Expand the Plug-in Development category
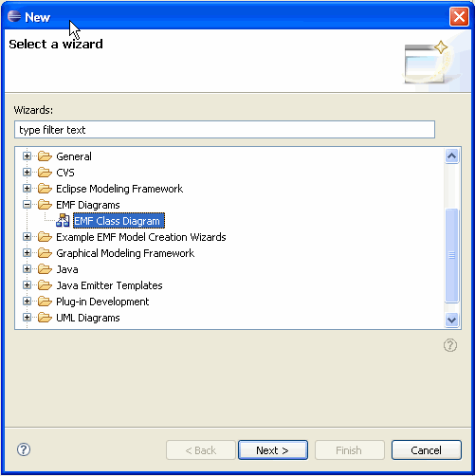 click(27, 302)
